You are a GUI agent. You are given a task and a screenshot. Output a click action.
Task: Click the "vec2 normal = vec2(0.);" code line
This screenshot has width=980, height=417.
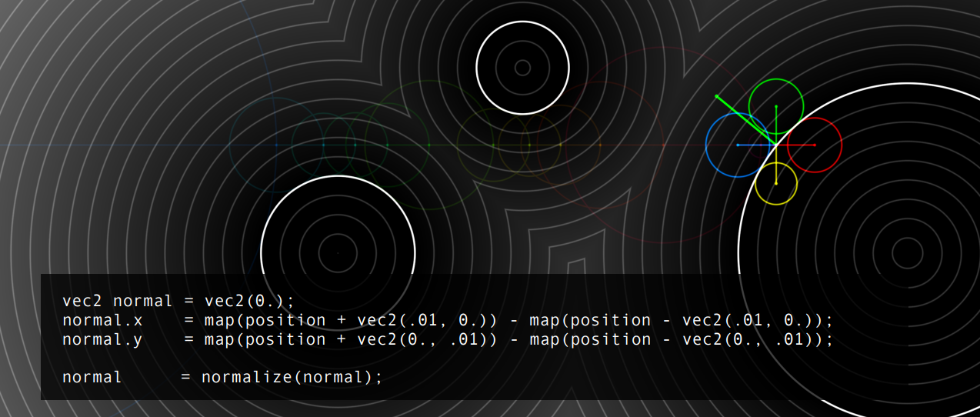point(178,301)
